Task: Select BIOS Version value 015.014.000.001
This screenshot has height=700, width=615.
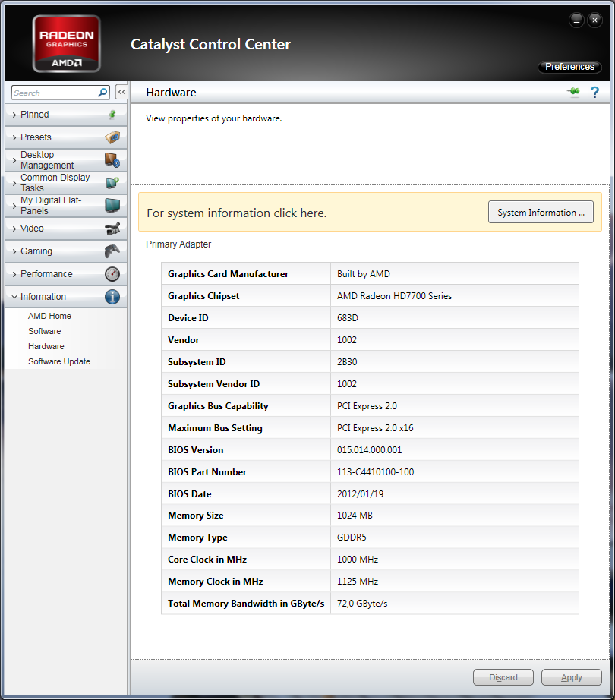Action: pos(455,449)
